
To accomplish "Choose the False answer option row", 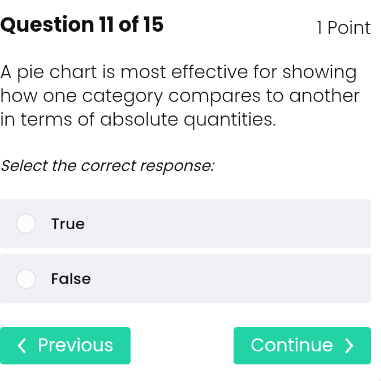I will point(185,279).
